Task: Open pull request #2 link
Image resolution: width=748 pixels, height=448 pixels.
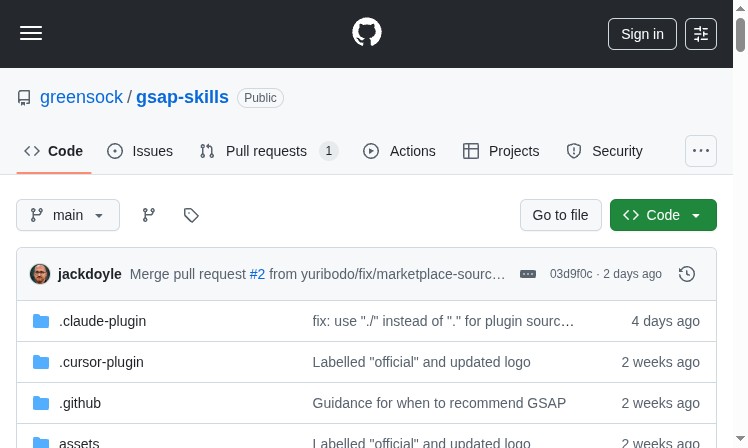Action: pyautogui.click(x=257, y=274)
